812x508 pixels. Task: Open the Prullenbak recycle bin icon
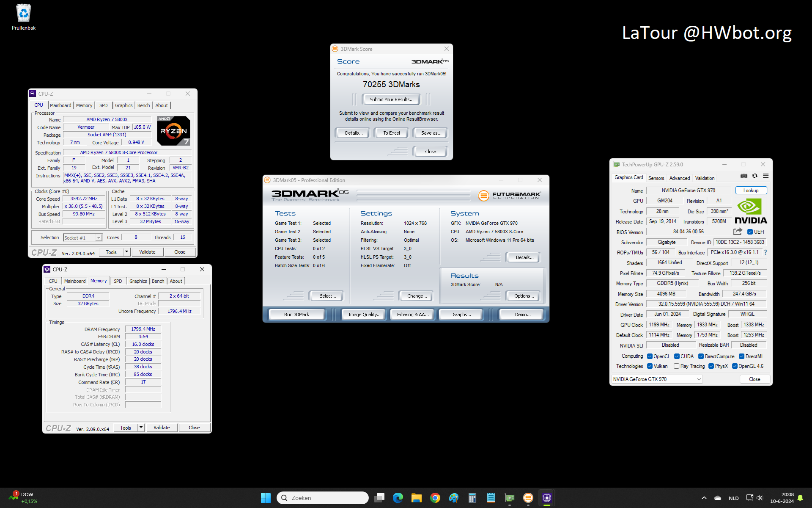tap(24, 17)
